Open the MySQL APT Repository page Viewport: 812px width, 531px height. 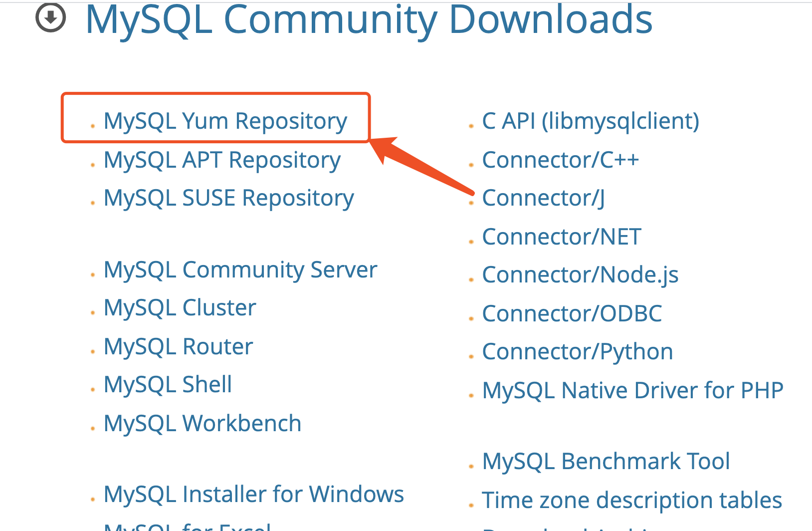coord(221,160)
